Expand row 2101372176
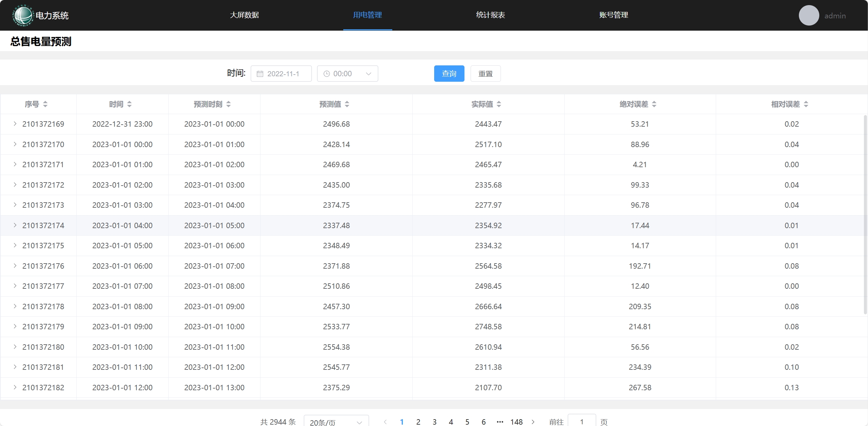 (x=15, y=266)
